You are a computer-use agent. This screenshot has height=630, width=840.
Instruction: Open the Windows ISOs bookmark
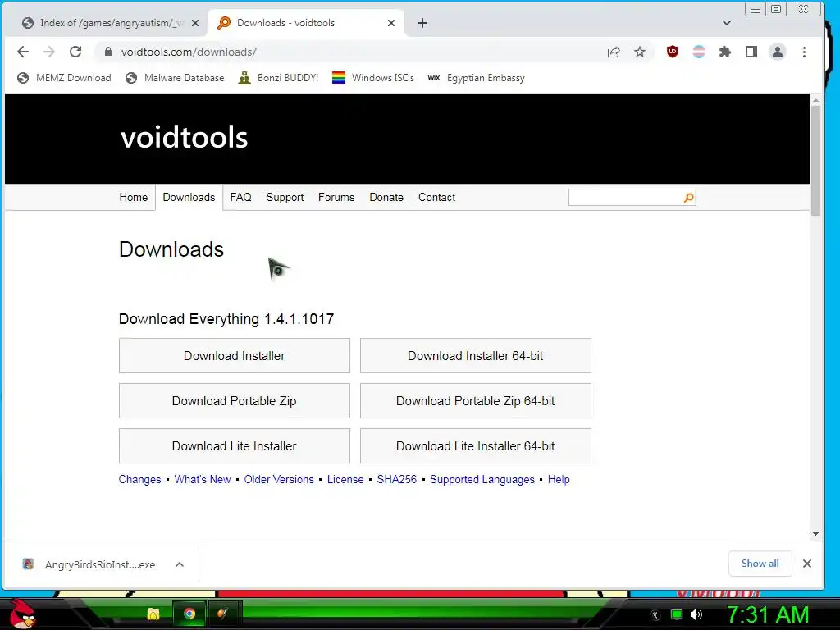(x=373, y=78)
